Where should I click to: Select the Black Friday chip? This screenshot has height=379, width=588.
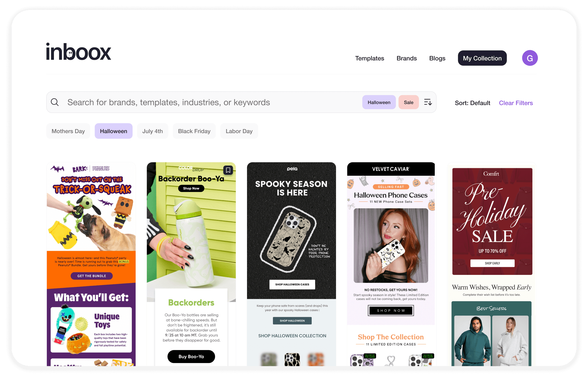click(194, 131)
